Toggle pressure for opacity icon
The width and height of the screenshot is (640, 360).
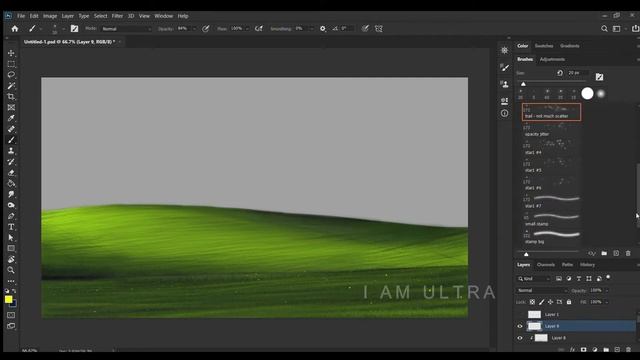click(x=206, y=29)
